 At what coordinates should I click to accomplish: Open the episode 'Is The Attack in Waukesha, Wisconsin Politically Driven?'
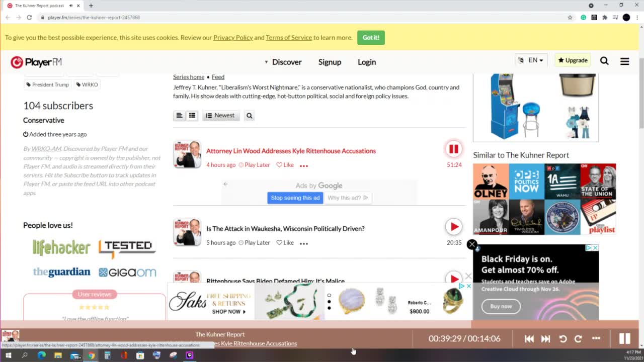pos(285,229)
